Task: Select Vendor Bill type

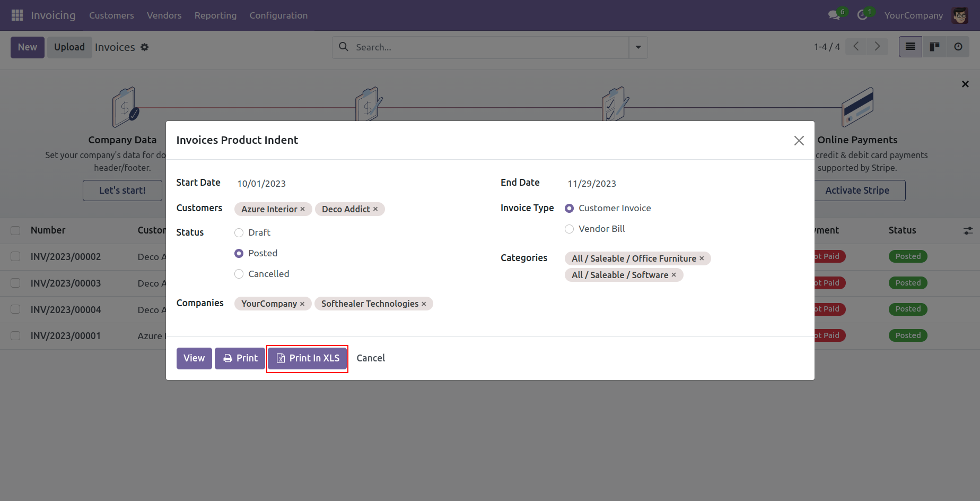Action: tap(570, 229)
